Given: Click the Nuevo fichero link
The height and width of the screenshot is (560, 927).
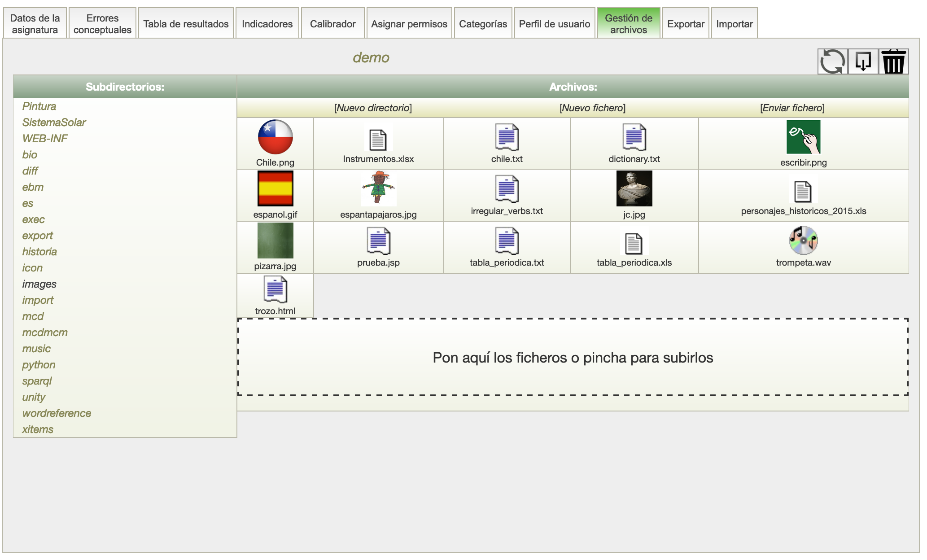Looking at the screenshot, I should tap(592, 108).
